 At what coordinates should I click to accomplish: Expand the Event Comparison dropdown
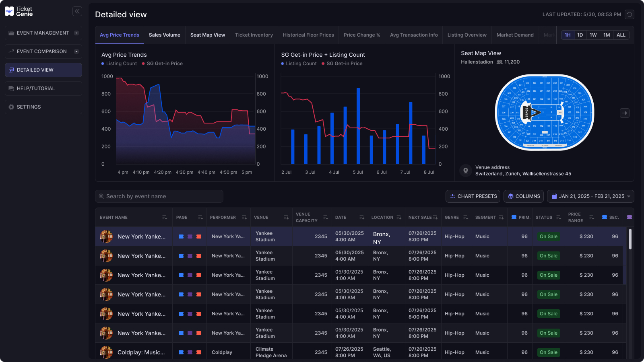pyautogui.click(x=76, y=51)
